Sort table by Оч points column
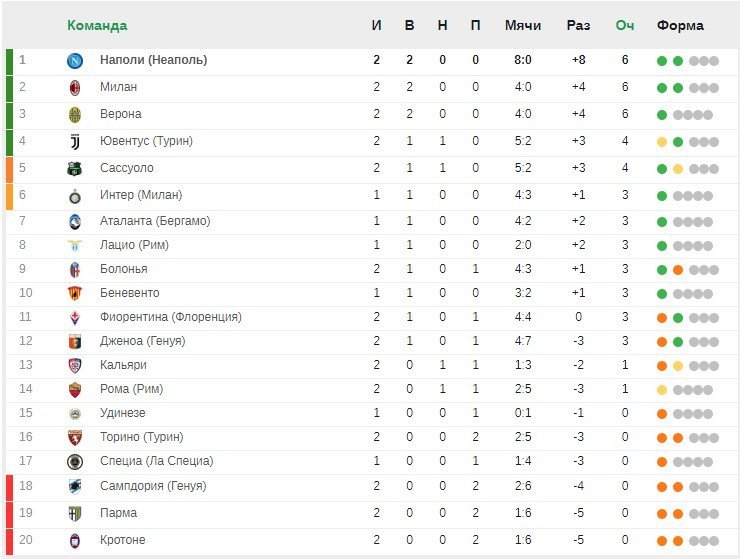740x559 pixels. [625, 25]
